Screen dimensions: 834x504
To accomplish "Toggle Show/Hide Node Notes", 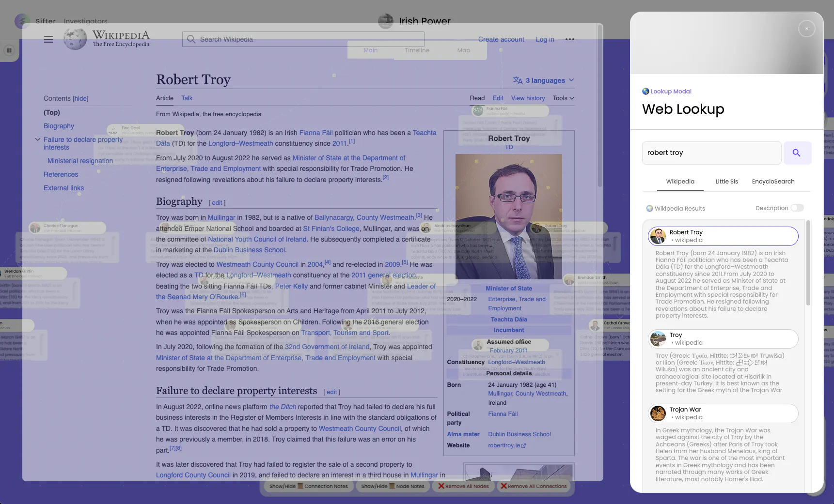I will (393, 486).
